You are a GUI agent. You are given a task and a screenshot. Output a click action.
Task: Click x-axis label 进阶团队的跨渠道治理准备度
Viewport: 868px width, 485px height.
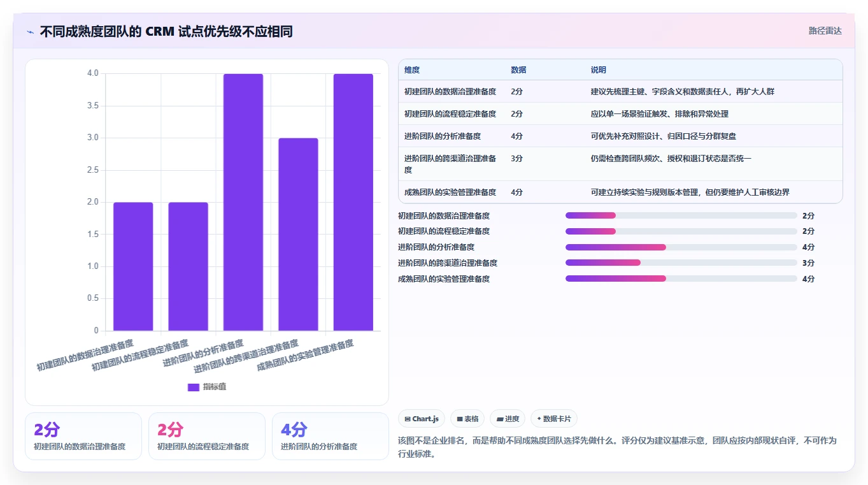tap(246, 356)
